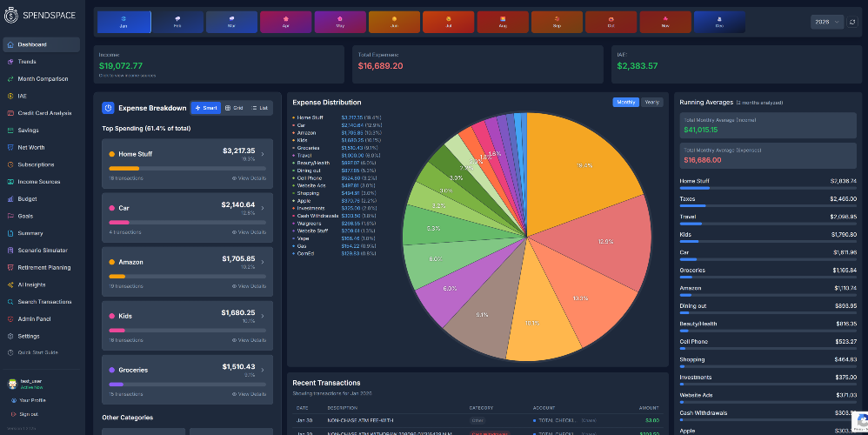868x435 pixels.
Task: Click the Settings gear icon in sidebar
Action: tap(10, 336)
